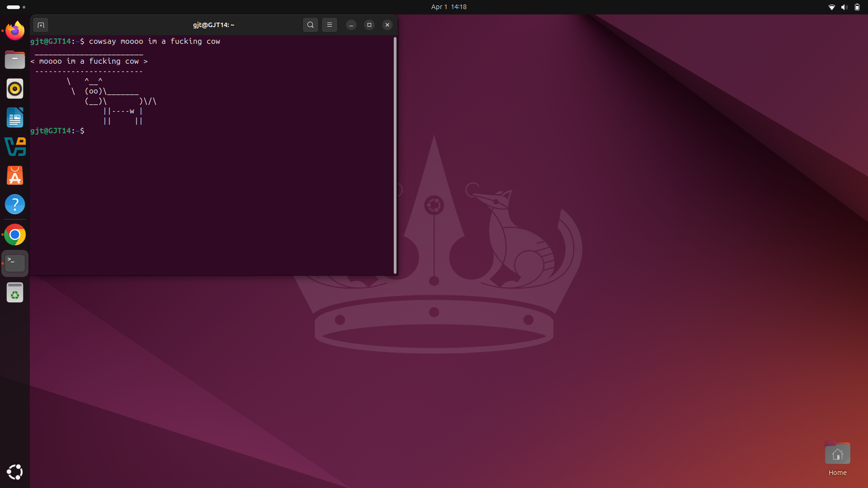The width and height of the screenshot is (868, 488).
Task: Open a new terminal tab
Action: click(x=41, y=25)
